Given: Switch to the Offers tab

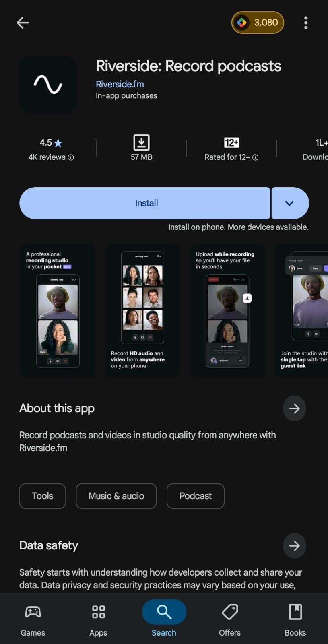Looking at the screenshot, I should coord(230,620).
